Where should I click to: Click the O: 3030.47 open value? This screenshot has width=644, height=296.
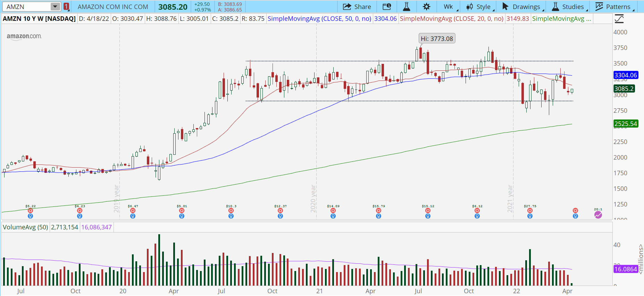pyautogui.click(x=127, y=19)
